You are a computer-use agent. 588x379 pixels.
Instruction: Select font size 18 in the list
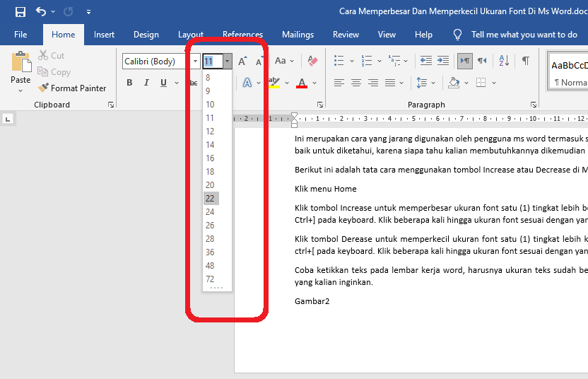click(210, 172)
